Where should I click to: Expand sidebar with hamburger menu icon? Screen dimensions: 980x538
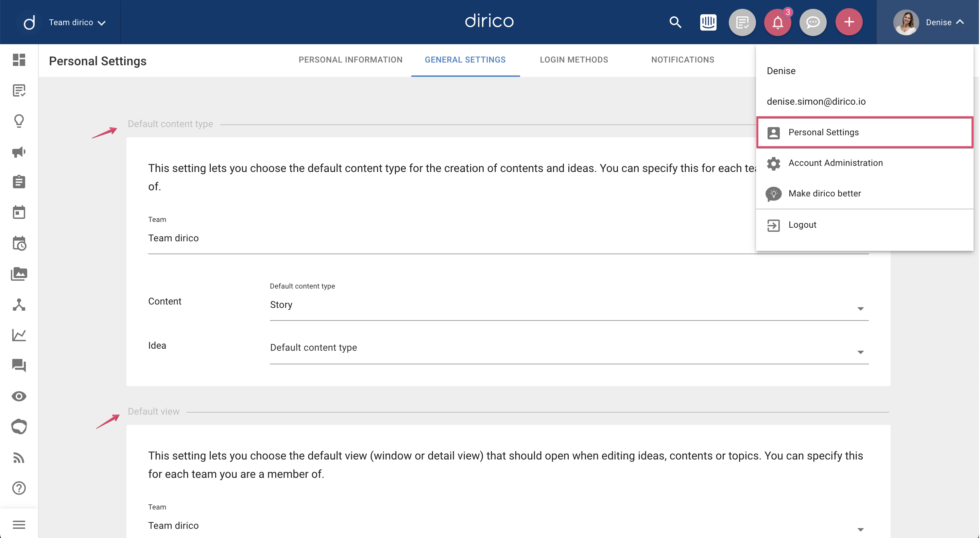pos(19,525)
